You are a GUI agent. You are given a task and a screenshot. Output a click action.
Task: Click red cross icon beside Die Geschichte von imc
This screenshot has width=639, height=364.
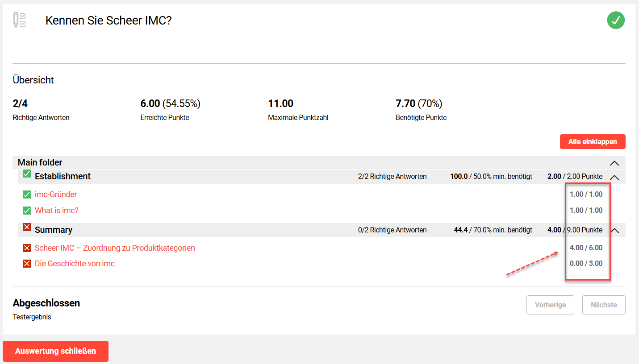pyautogui.click(x=27, y=264)
